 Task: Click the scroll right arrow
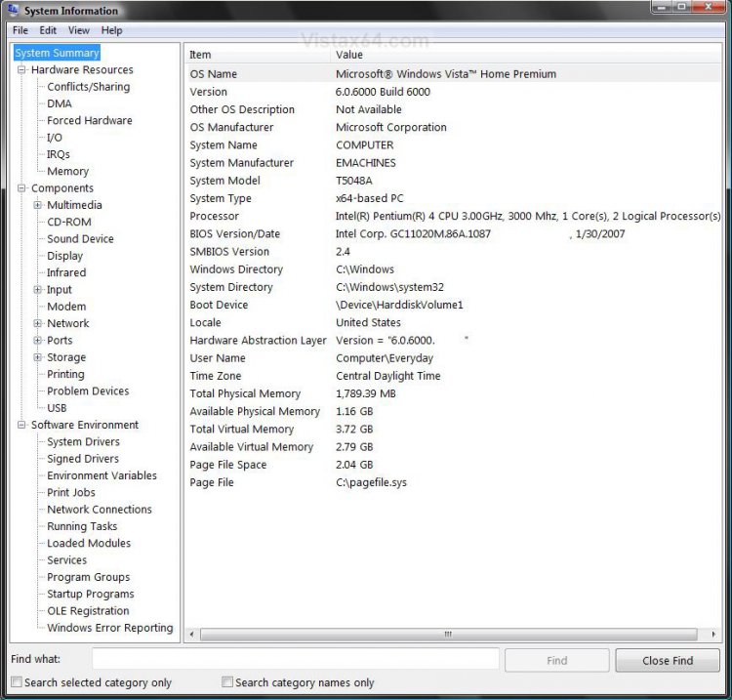coord(713,635)
